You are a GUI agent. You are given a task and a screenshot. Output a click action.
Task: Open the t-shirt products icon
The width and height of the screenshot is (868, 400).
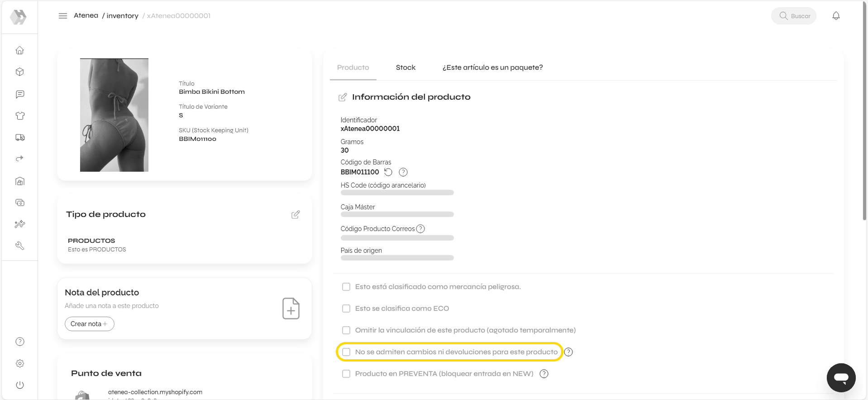20,116
